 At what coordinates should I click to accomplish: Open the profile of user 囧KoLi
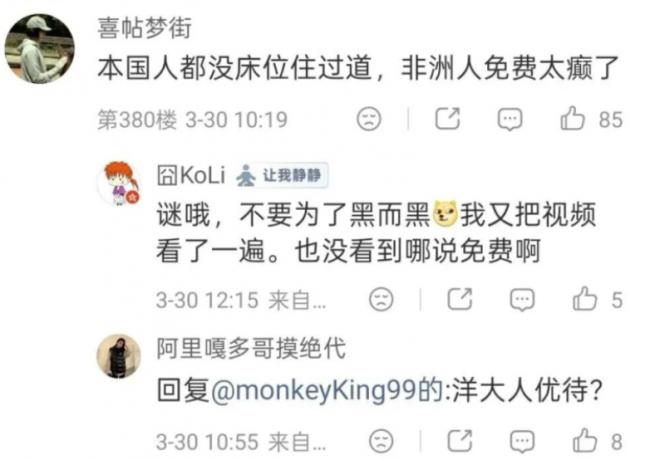(191, 175)
